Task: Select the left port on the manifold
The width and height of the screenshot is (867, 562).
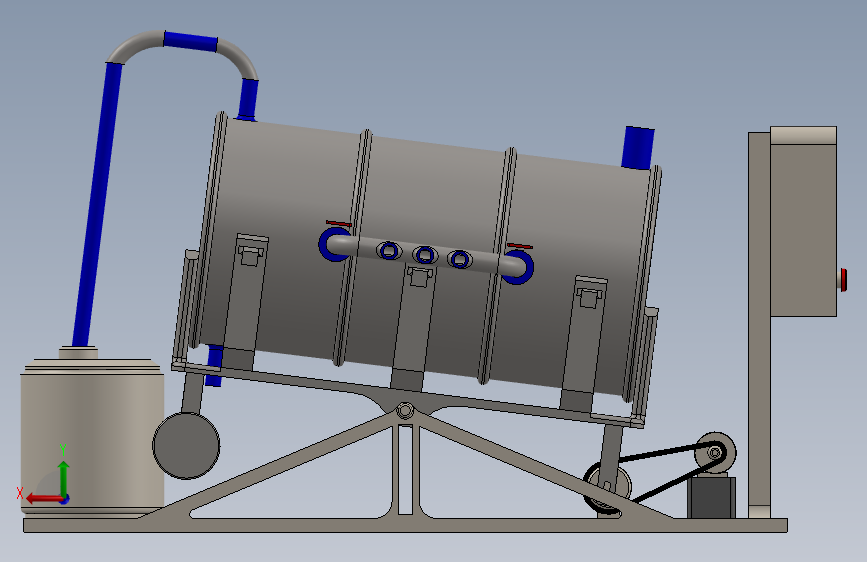Action: tap(389, 251)
